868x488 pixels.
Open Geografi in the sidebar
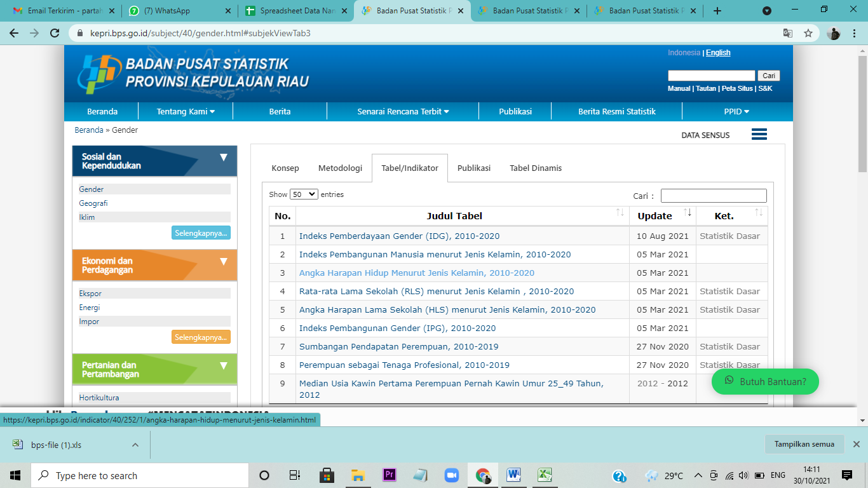tap(93, 203)
